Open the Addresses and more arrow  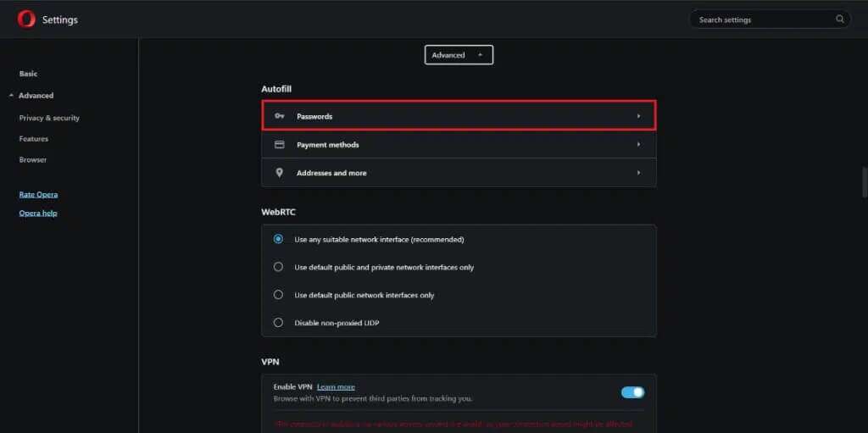pyautogui.click(x=638, y=173)
